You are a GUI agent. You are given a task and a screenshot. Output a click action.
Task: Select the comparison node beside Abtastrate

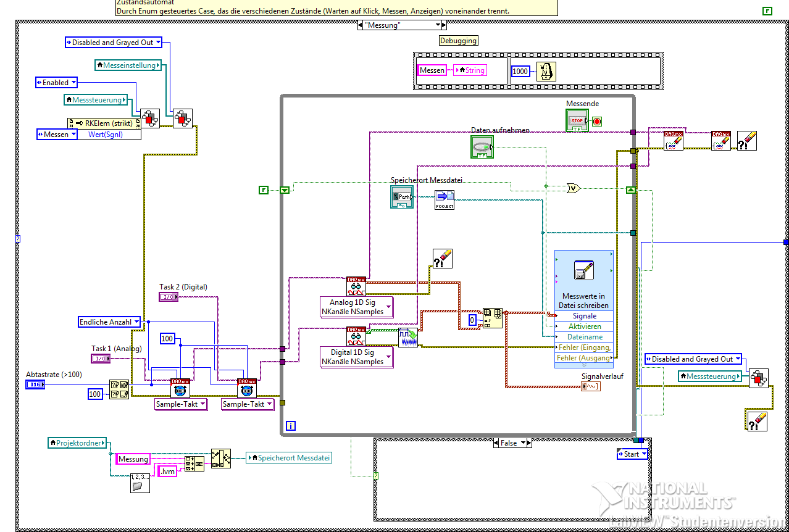[x=119, y=389]
